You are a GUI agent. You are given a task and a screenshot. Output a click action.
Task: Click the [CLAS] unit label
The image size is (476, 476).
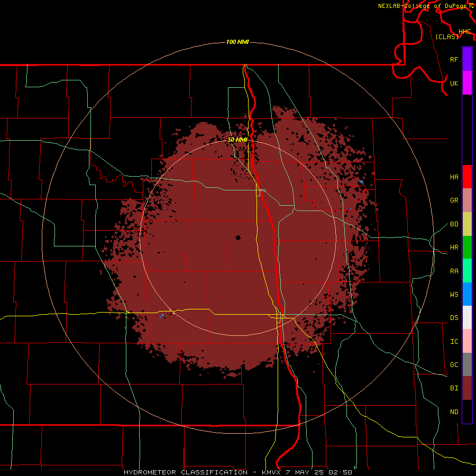point(447,36)
